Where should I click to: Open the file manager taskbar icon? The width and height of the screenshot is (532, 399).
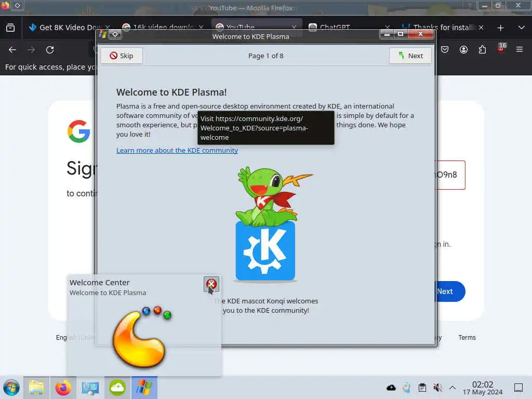click(36, 388)
